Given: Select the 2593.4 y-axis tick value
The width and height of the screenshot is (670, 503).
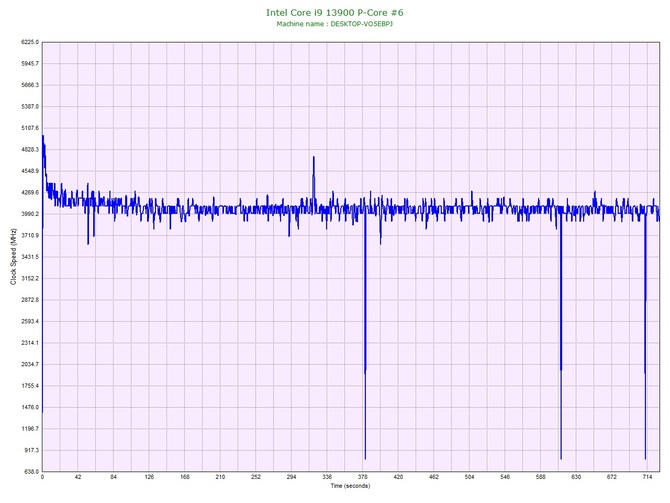Looking at the screenshot, I should (x=30, y=321).
